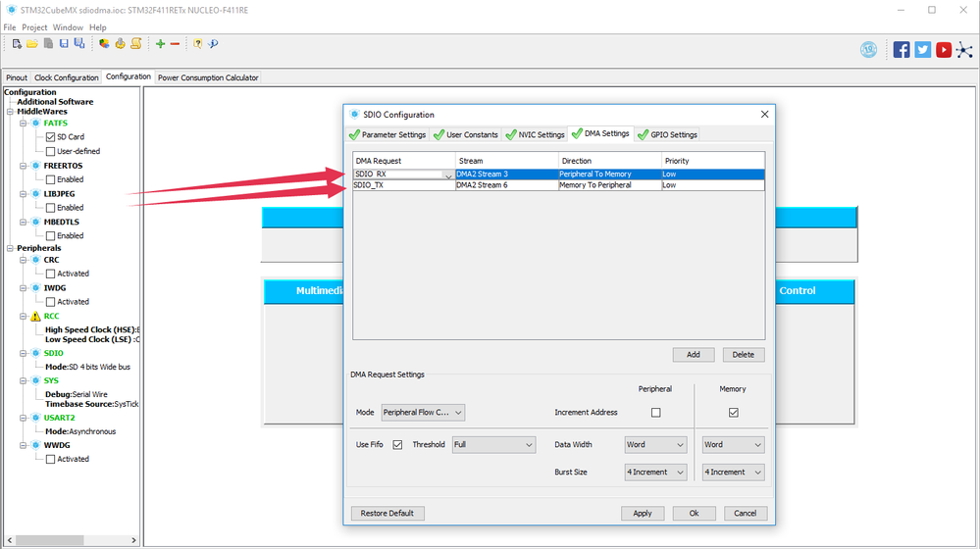The height and width of the screenshot is (549, 980).
Task: Click the WWDG peripheral icon in tree
Action: pos(35,445)
